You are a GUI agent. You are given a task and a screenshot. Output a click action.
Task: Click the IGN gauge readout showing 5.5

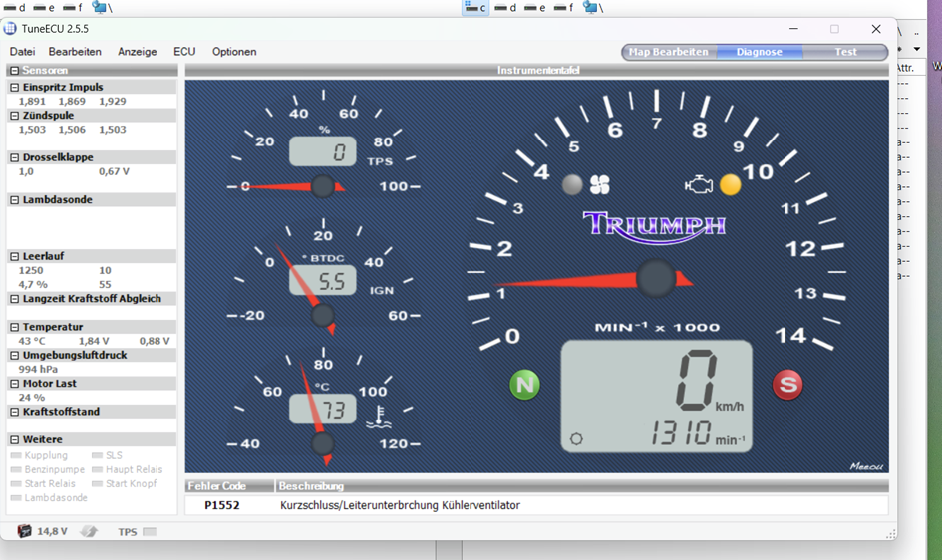point(323,280)
